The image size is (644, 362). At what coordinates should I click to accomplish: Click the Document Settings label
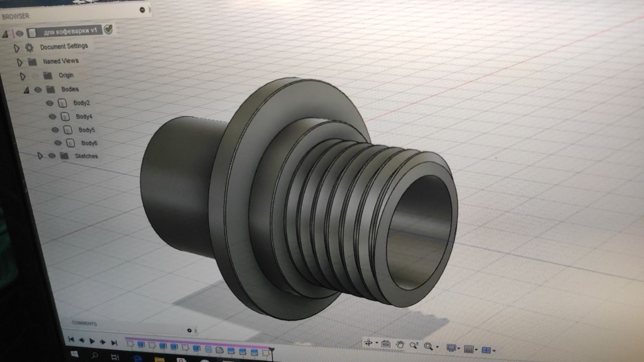coord(64,46)
